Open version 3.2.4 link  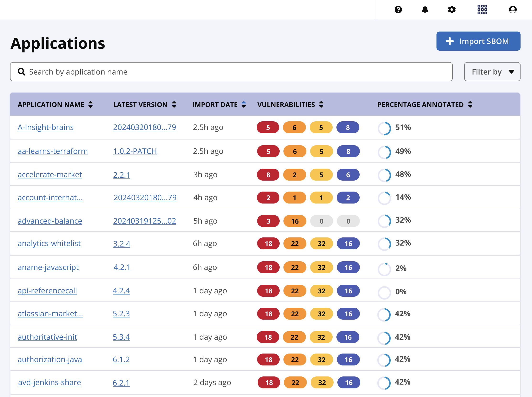122,243
